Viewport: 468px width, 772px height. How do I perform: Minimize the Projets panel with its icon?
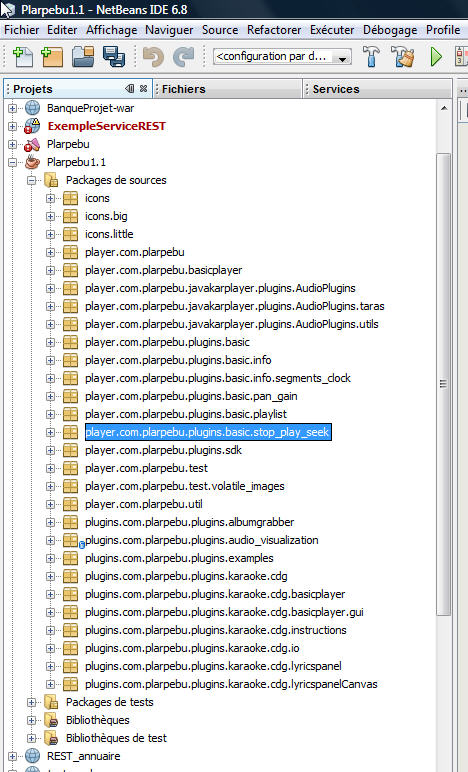pyautogui.click(x=129, y=89)
